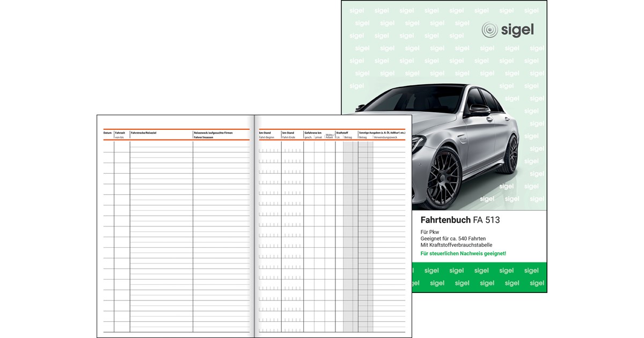Viewport: 644px width, 338px height.
Task: Click the Fahrstrecke/Reiseziel column header
Action: coord(143,133)
